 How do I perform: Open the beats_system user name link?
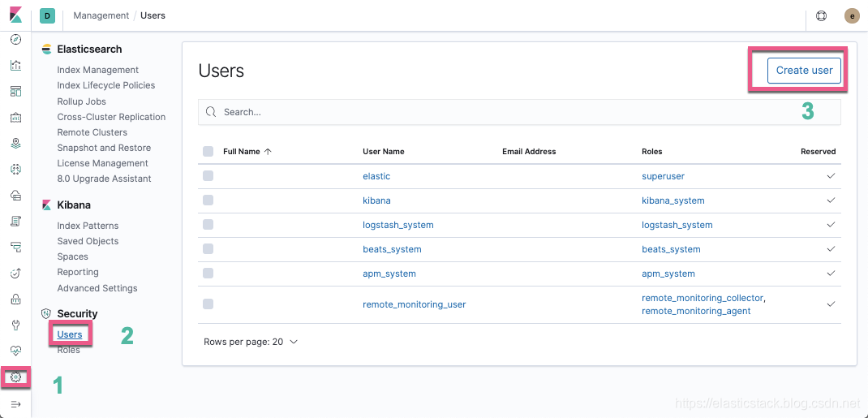pyautogui.click(x=392, y=249)
